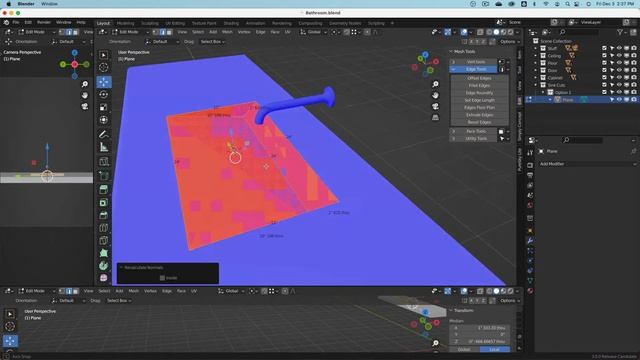Screen dimensions: 640x360
Task: Open the Modifiers wrench tab in Properties
Action: click(530, 240)
